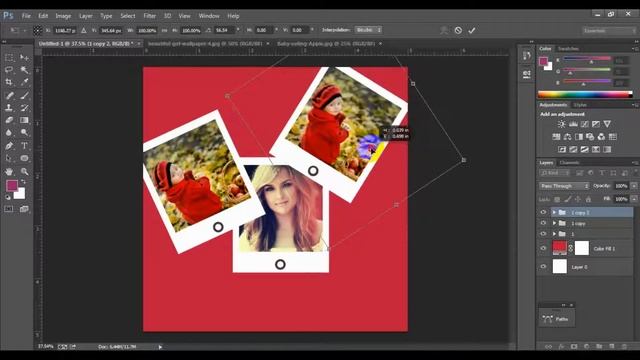Swap foreground and background colors

24,182
